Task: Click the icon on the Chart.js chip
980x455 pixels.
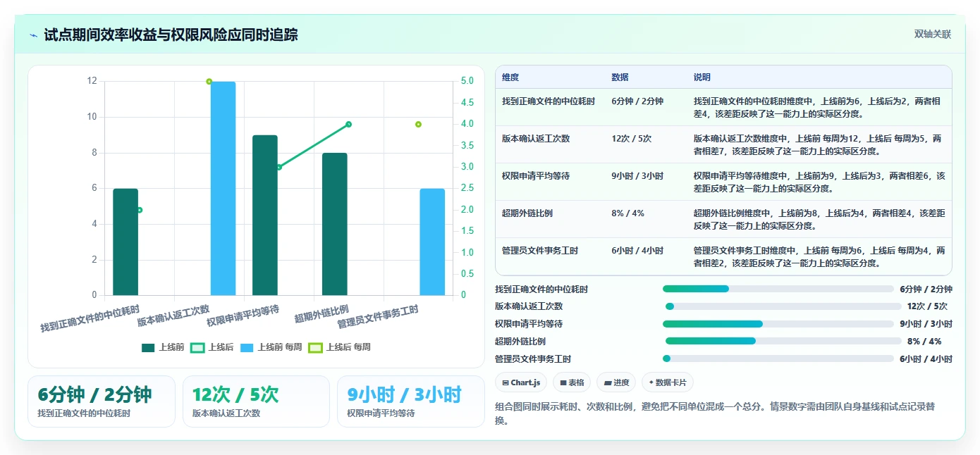Action: coord(506,382)
